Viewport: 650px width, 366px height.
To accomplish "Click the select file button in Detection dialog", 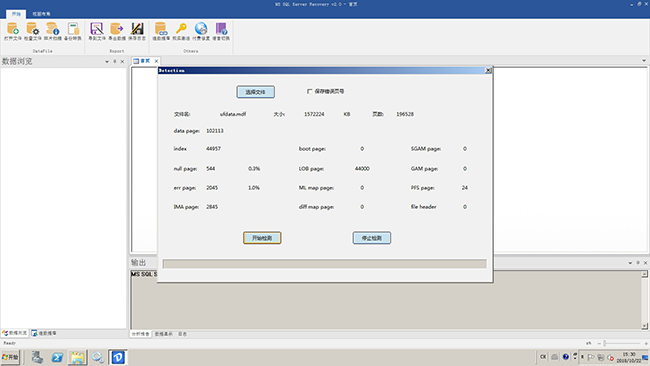I will [x=255, y=92].
